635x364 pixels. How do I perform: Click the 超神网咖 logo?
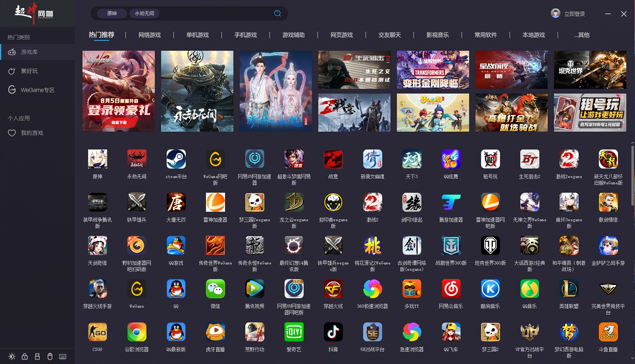point(34,13)
